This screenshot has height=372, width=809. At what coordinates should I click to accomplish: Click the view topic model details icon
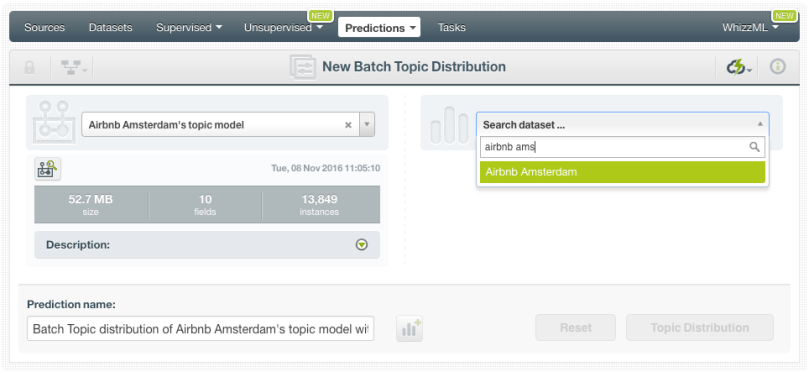[48, 169]
